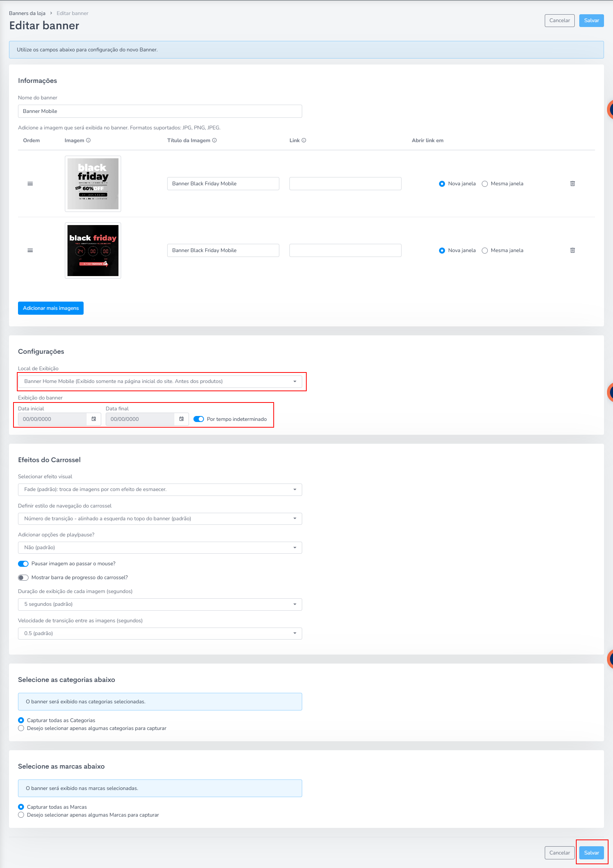Open duration of each image dropdown
Screen dimensions: 613x868
[x=160, y=604]
